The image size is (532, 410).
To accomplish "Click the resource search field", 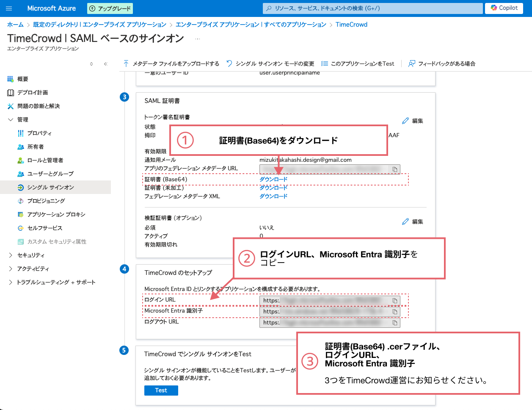I will tap(369, 8).
